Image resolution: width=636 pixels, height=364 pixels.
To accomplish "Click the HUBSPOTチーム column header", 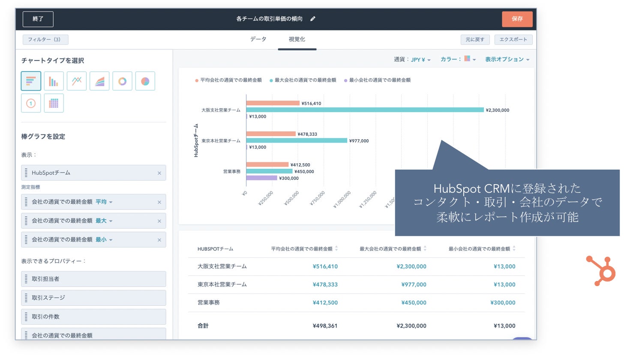I will (x=215, y=249).
